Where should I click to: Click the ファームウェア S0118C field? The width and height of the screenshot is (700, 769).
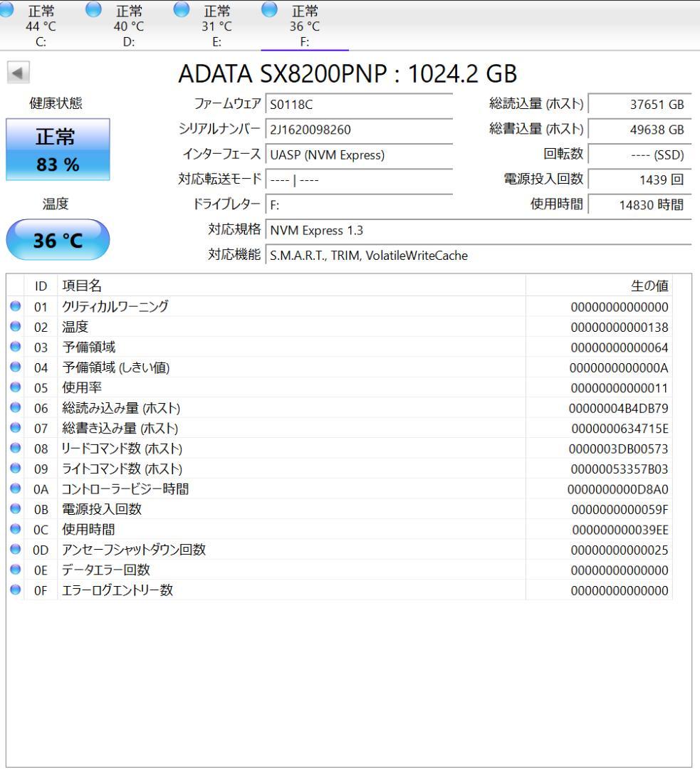point(360,106)
